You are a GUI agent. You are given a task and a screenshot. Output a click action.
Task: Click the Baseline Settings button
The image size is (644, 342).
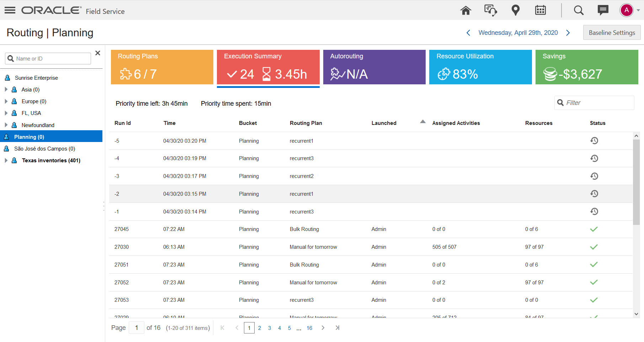611,33
